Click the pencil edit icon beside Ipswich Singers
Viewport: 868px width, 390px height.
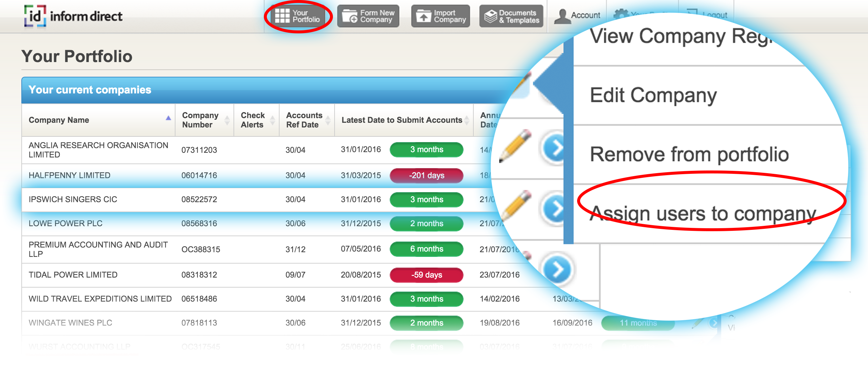pyautogui.click(x=516, y=206)
